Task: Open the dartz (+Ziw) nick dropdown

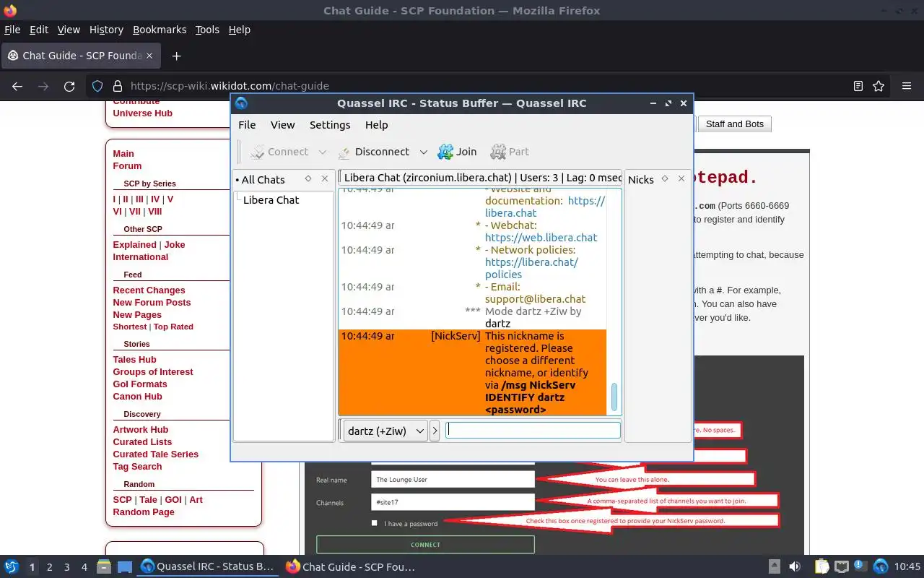Action: [x=385, y=431]
